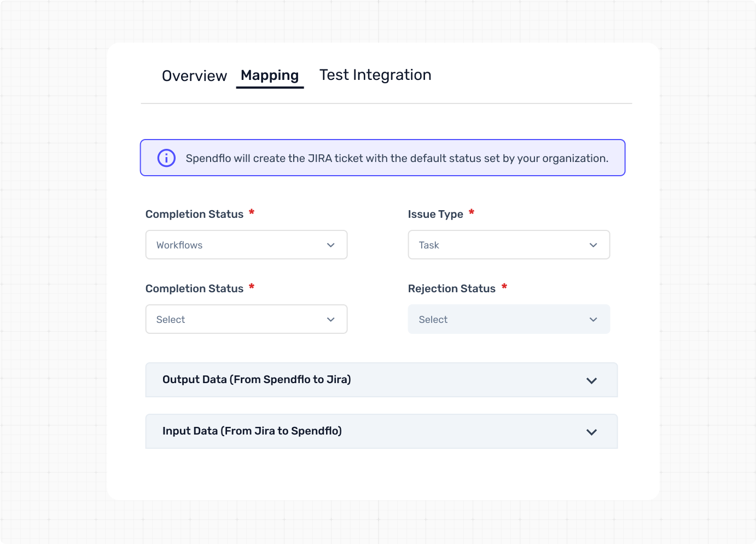Click the Input Data section chevron icon
The image size is (756, 544).
click(x=591, y=432)
